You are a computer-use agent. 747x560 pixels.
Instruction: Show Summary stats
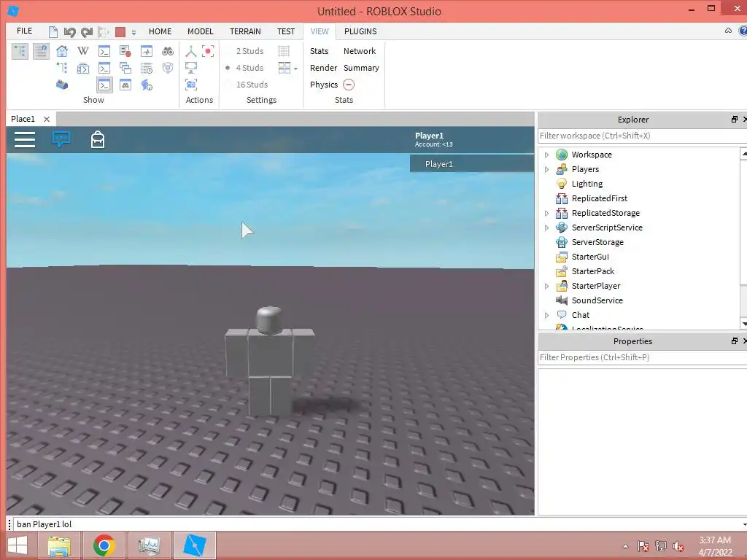click(361, 68)
